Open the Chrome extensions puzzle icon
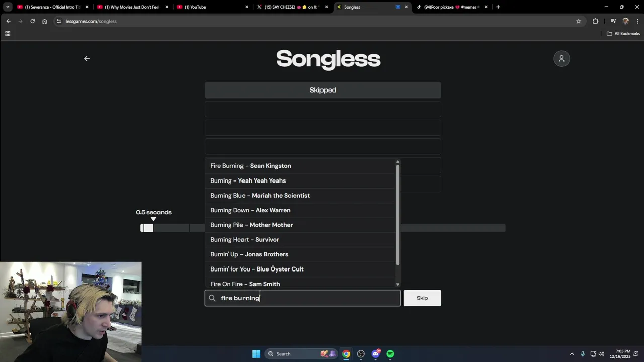Viewport: 644px width, 362px height. pos(596,21)
